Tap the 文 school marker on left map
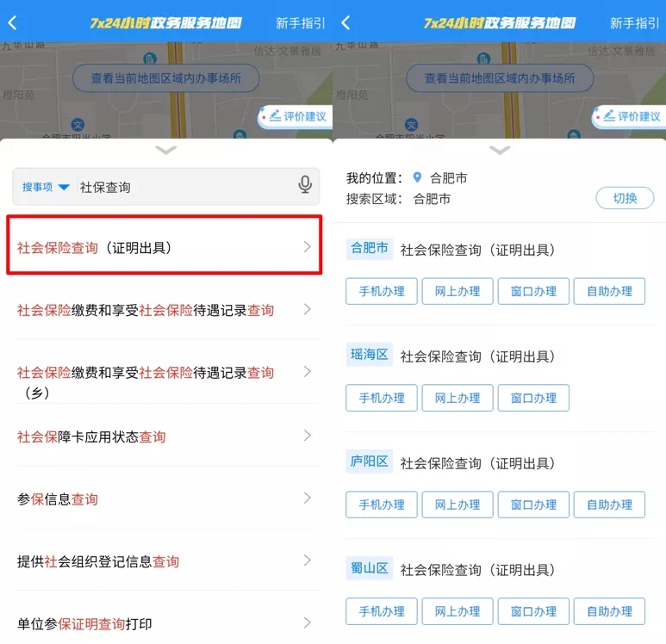 click(x=78, y=125)
